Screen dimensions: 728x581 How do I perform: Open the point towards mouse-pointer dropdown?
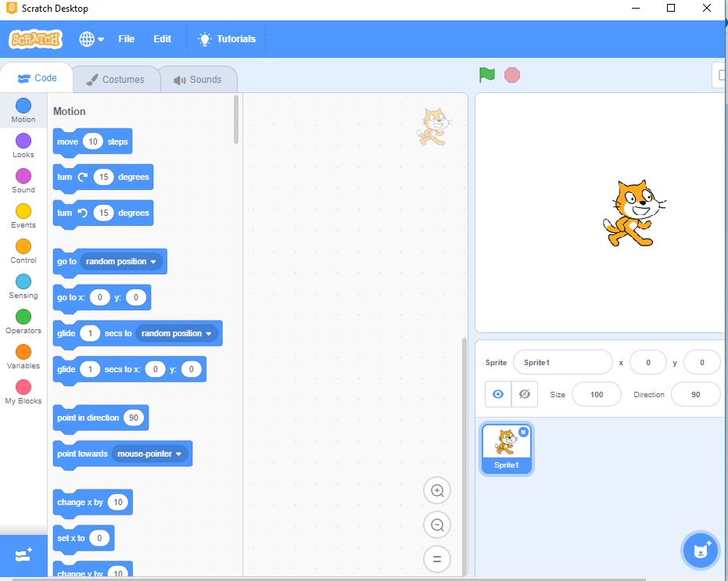click(x=149, y=454)
